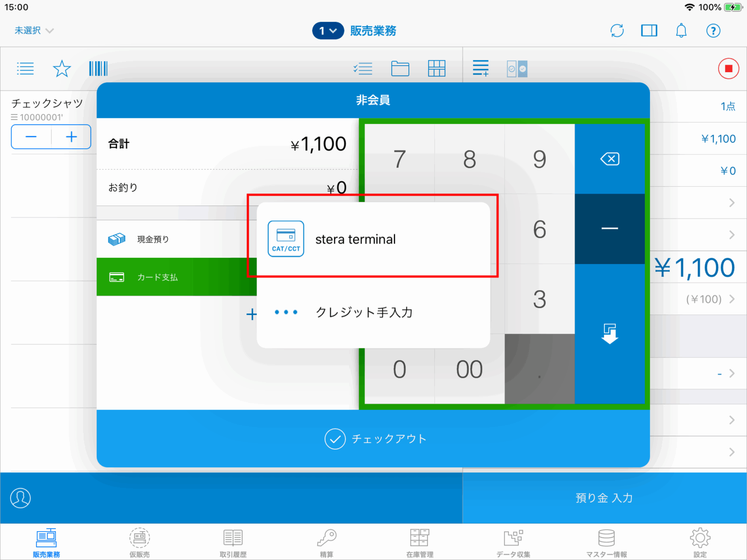Screen dimensions: 747x560
Task: Expand the register number 1 dropdown
Action: point(328,30)
